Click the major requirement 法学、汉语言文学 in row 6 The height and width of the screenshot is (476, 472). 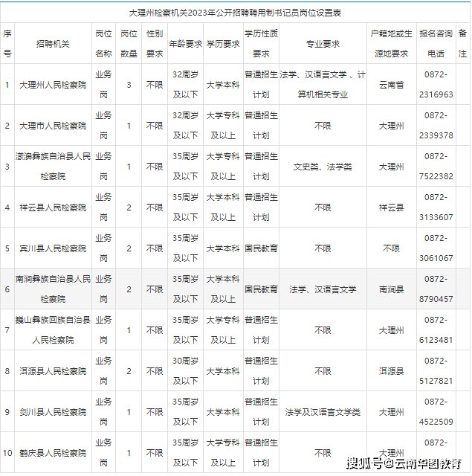[x=323, y=289]
